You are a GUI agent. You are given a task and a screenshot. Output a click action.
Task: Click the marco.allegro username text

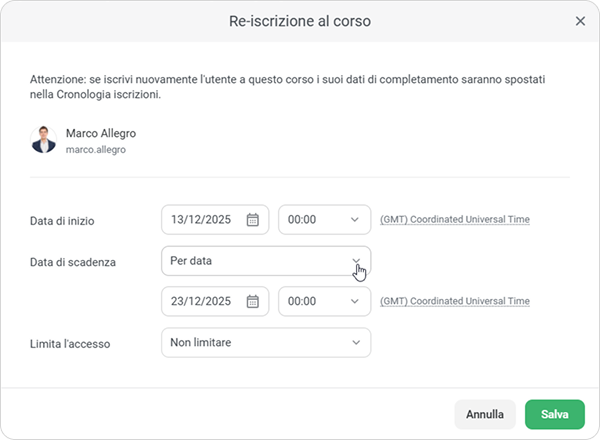(96, 150)
